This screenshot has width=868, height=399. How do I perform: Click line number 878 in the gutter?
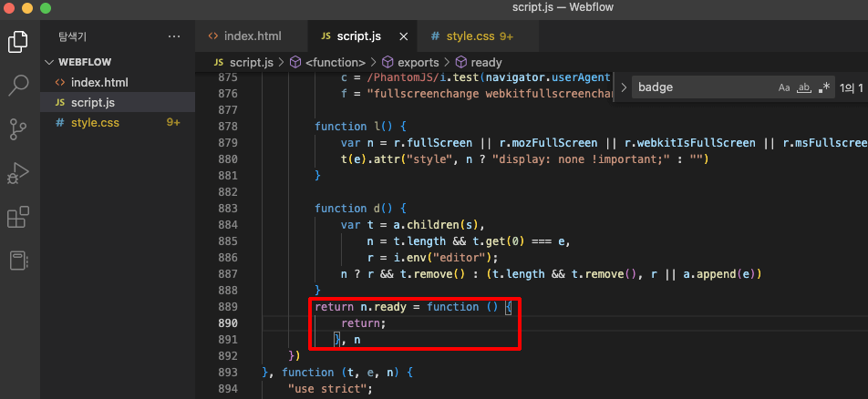point(228,127)
